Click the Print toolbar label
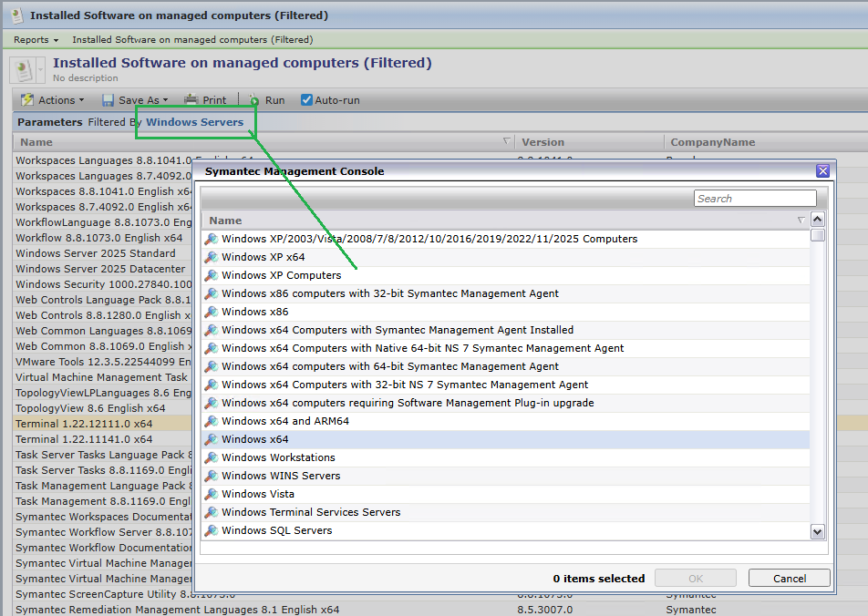 tap(214, 100)
